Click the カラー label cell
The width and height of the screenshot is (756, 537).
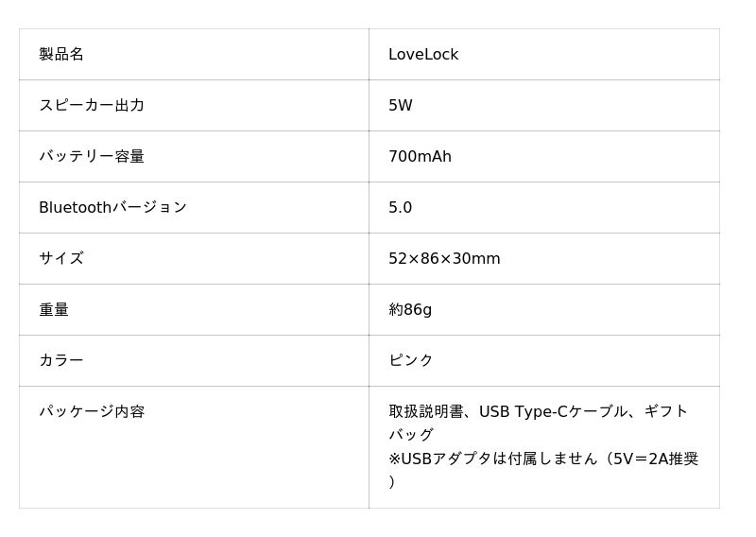pos(61,361)
